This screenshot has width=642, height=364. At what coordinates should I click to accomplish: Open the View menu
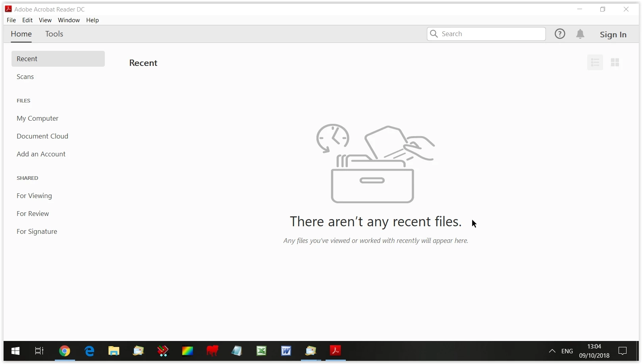(45, 20)
